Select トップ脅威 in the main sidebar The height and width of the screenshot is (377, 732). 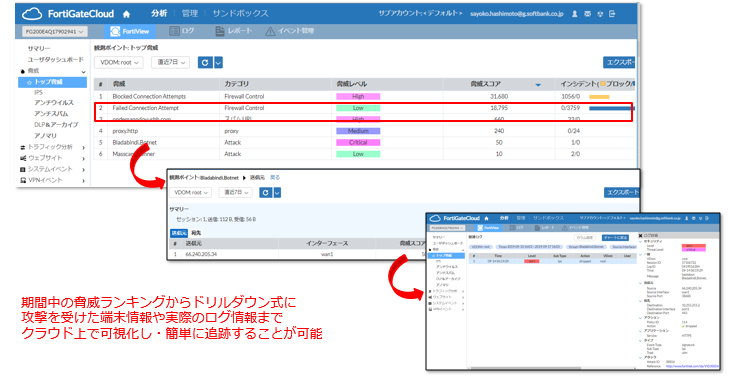(x=52, y=82)
